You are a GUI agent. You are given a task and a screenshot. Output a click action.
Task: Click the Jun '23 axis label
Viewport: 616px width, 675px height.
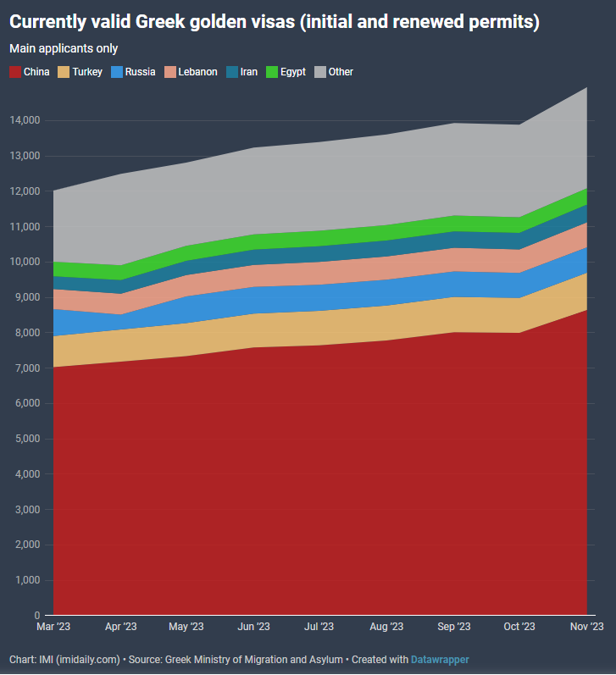click(x=253, y=627)
